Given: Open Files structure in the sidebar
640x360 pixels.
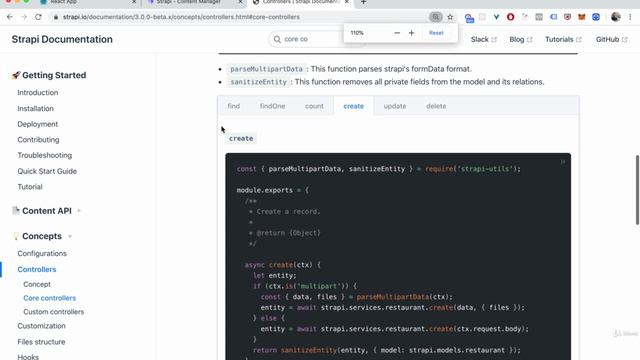Looking at the screenshot, I should coord(41,342).
